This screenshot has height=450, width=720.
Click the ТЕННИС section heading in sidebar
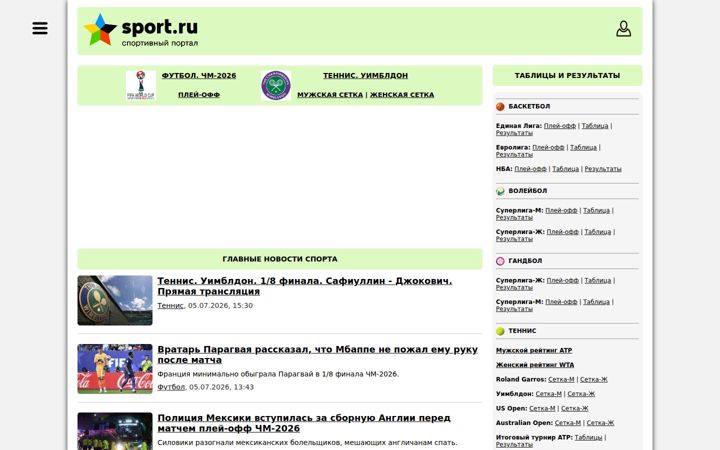tap(522, 331)
